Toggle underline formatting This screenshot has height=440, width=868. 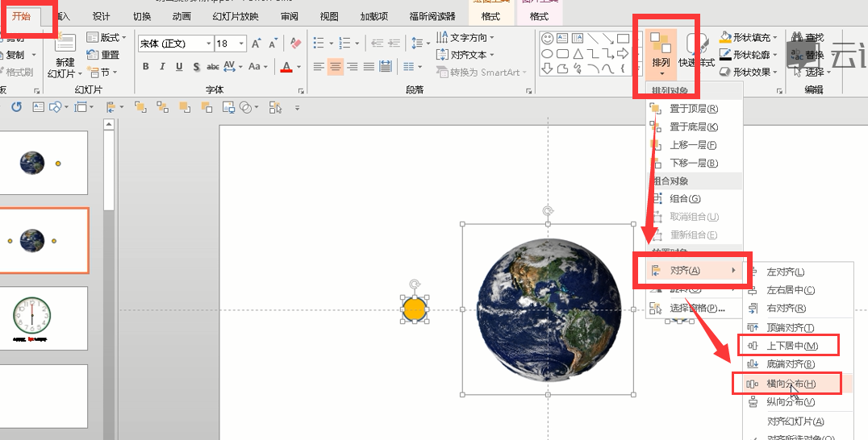click(179, 67)
